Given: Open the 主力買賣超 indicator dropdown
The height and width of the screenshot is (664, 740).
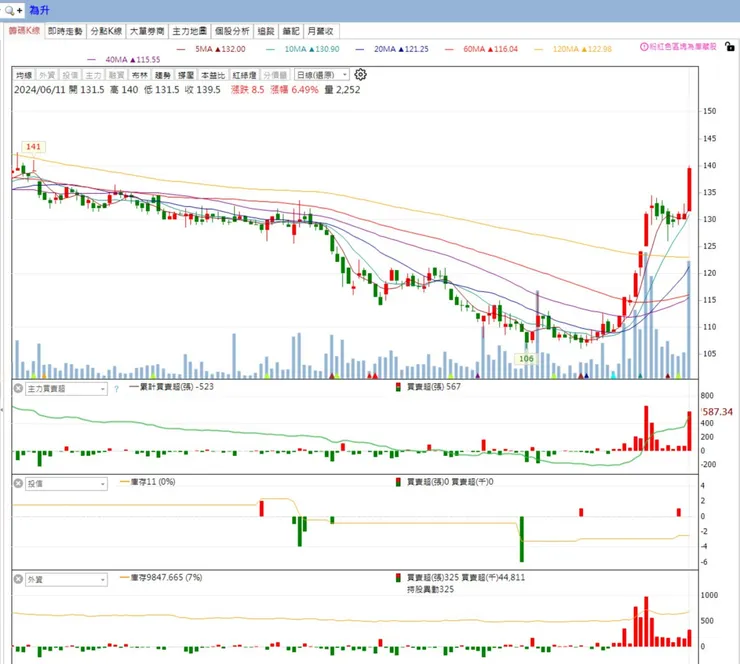Looking at the screenshot, I should click(x=66, y=389).
